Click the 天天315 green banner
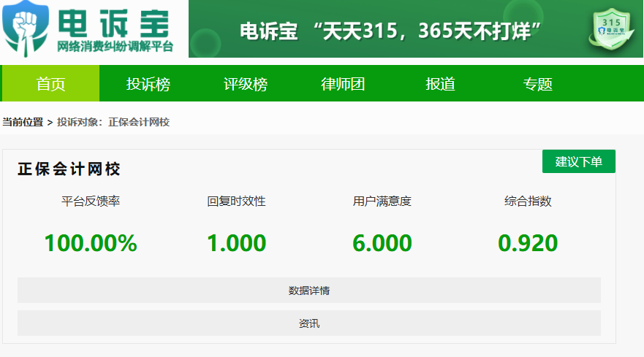Viewport: 644px width, 357px height. coord(416,28)
